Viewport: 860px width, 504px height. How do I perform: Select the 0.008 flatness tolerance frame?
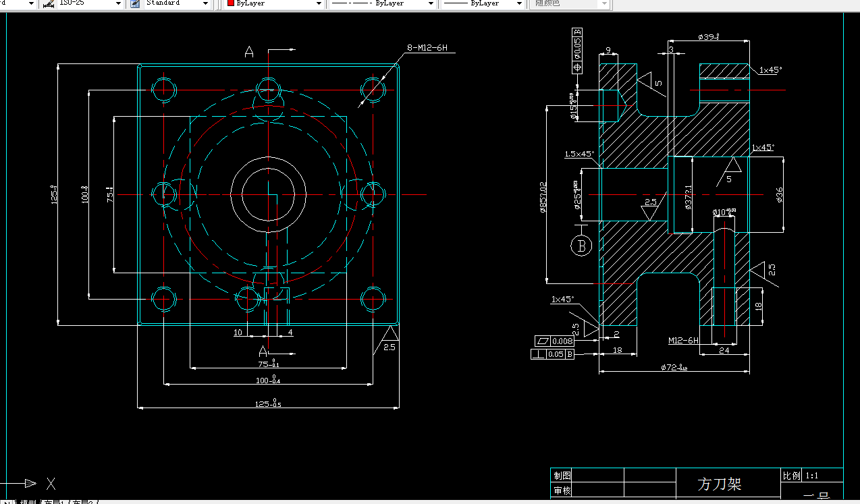coord(554,341)
